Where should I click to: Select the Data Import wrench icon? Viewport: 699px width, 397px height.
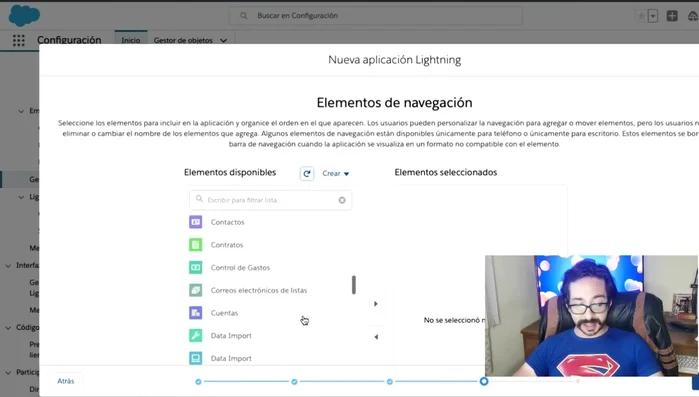195,336
